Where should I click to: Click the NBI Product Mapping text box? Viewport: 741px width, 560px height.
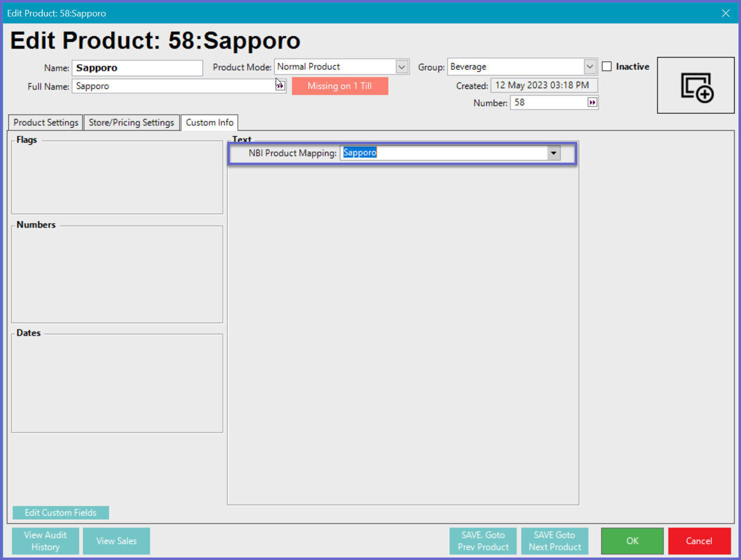[444, 153]
